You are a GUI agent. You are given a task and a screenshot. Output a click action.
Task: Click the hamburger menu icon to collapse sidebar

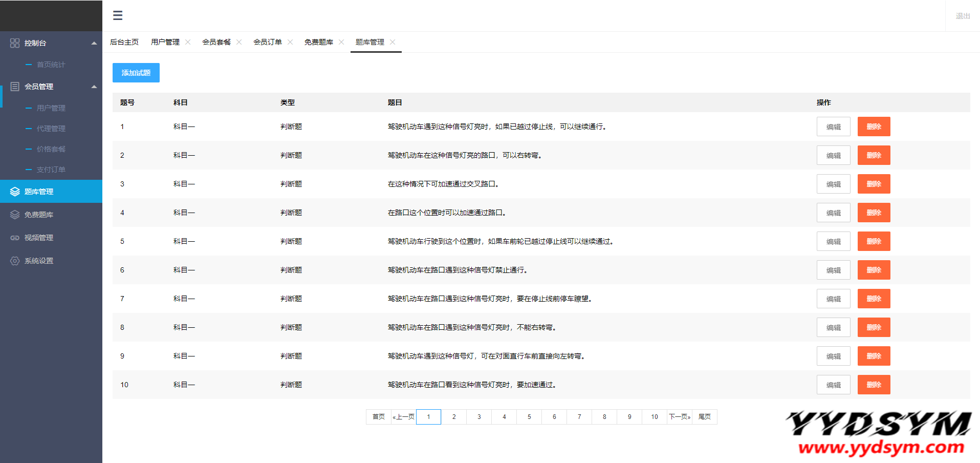tap(118, 15)
